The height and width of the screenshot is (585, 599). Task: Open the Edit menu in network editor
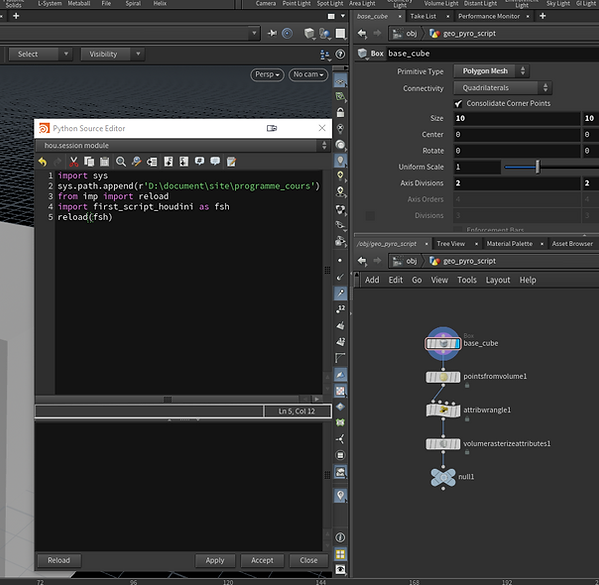pyautogui.click(x=396, y=280)
